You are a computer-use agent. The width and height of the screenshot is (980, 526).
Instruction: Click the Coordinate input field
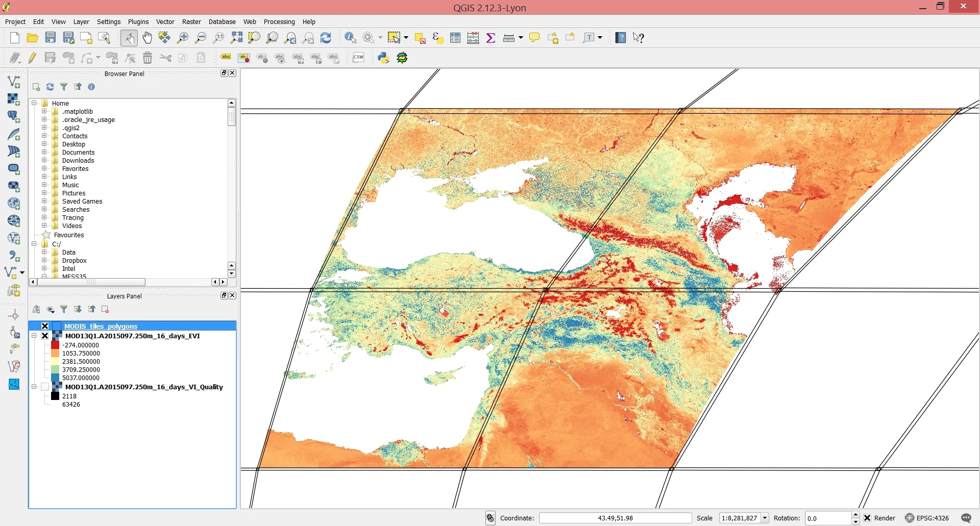pyautogui.click(x=615, y=518)
